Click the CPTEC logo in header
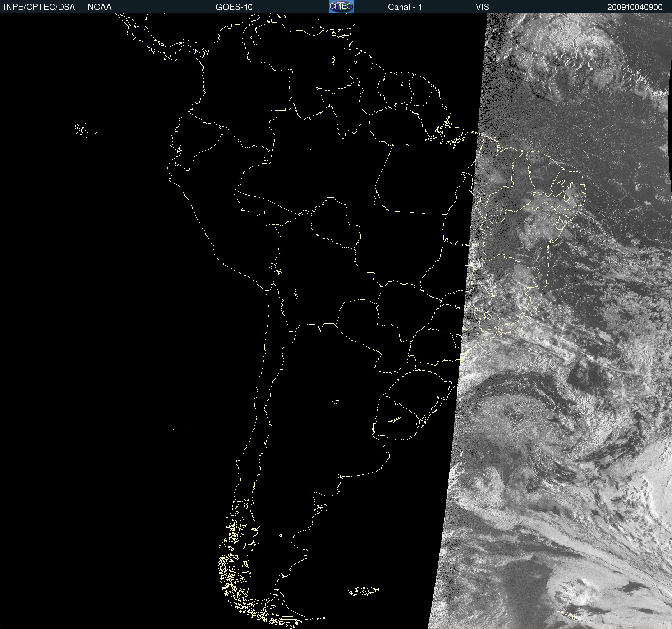672x629 pixels. coord(341,6)
